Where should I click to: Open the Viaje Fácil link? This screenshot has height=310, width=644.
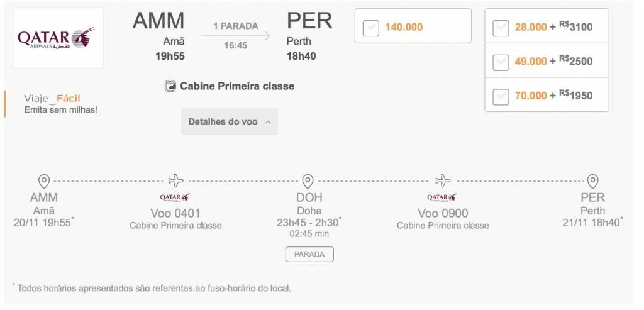[52, 99]
